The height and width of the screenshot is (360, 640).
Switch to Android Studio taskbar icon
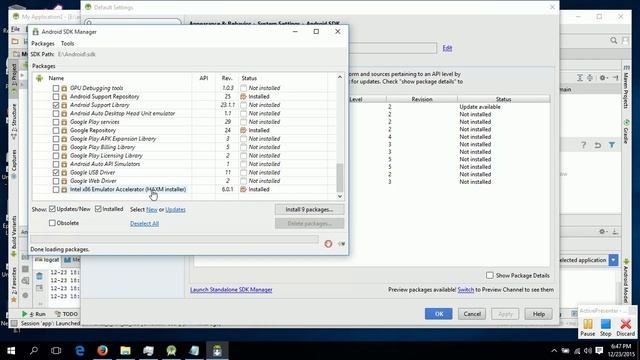(x=171, y=351)
